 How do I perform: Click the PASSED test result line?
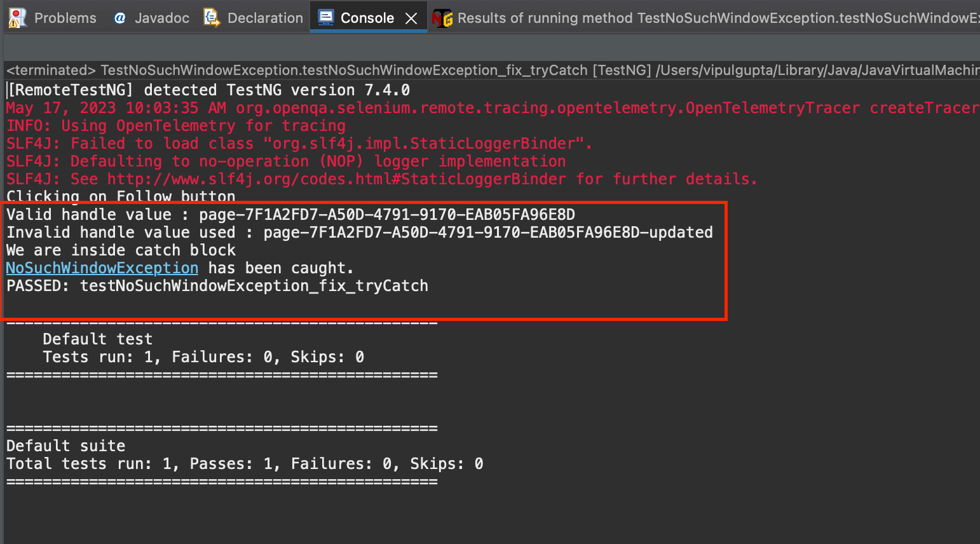[x=216, y=285]
